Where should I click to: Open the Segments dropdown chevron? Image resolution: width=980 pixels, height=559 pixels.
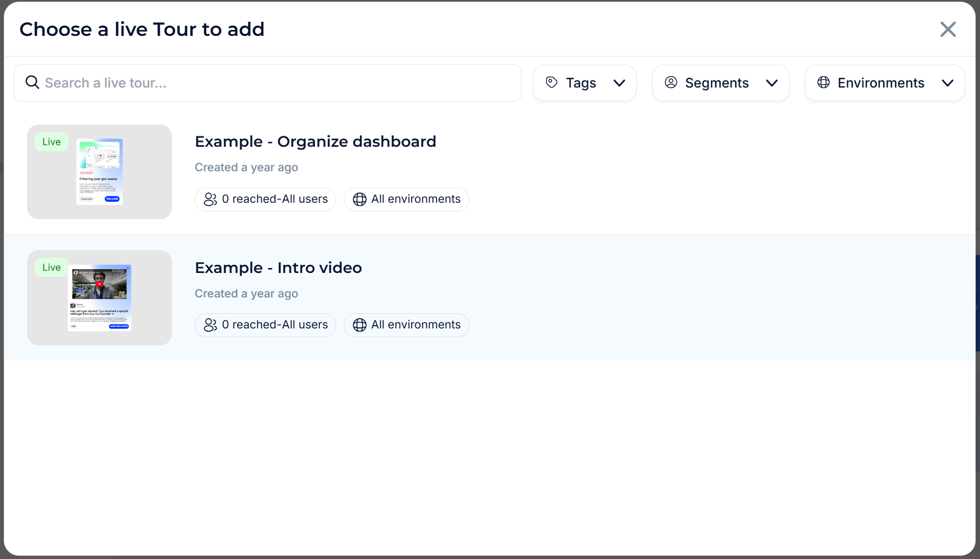tap(772, 83)
